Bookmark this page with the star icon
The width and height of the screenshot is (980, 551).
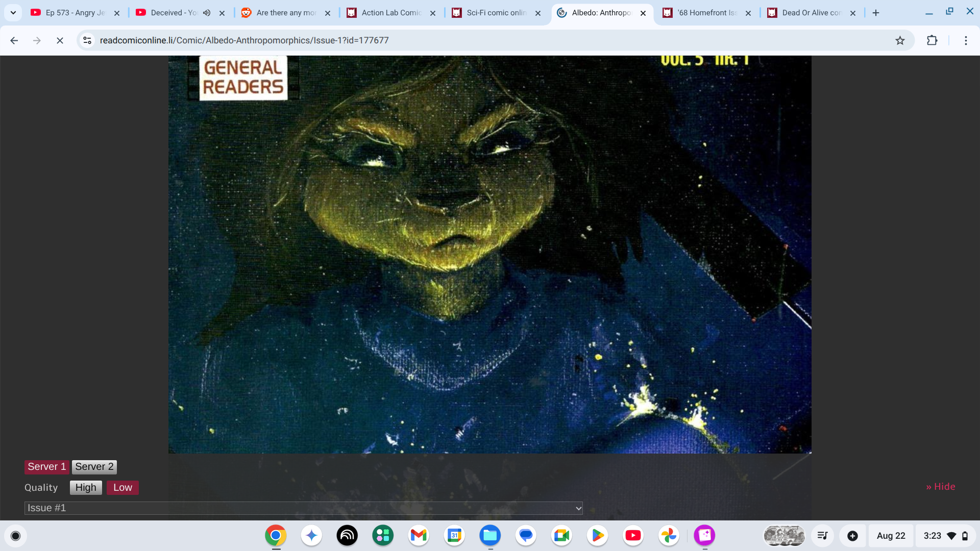click(x=900, y=40)
